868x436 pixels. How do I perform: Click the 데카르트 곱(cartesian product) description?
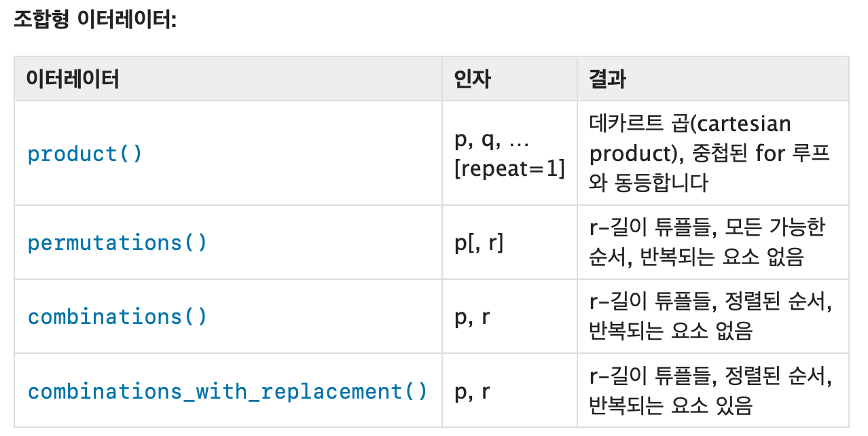tap(691, 139)
